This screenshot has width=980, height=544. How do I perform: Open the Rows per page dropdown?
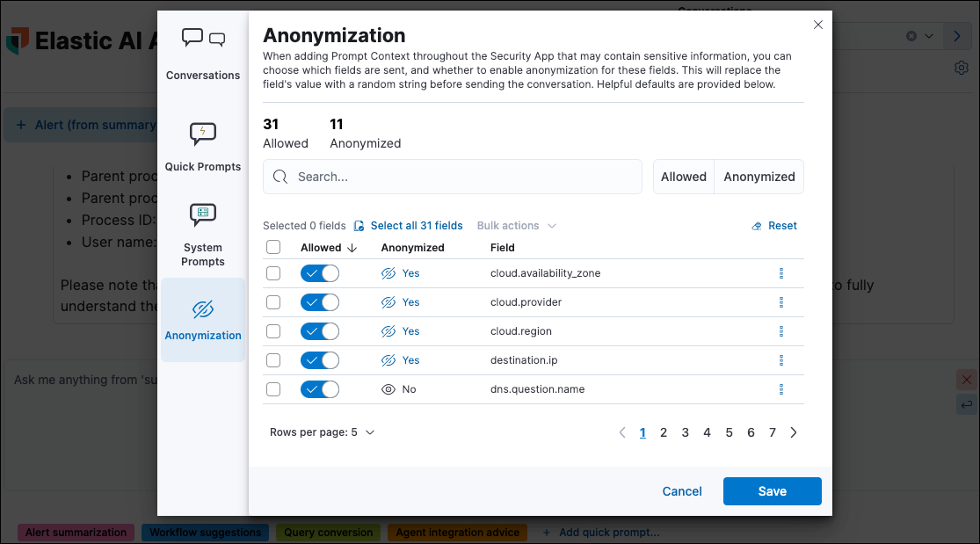(x=321, y=432)
